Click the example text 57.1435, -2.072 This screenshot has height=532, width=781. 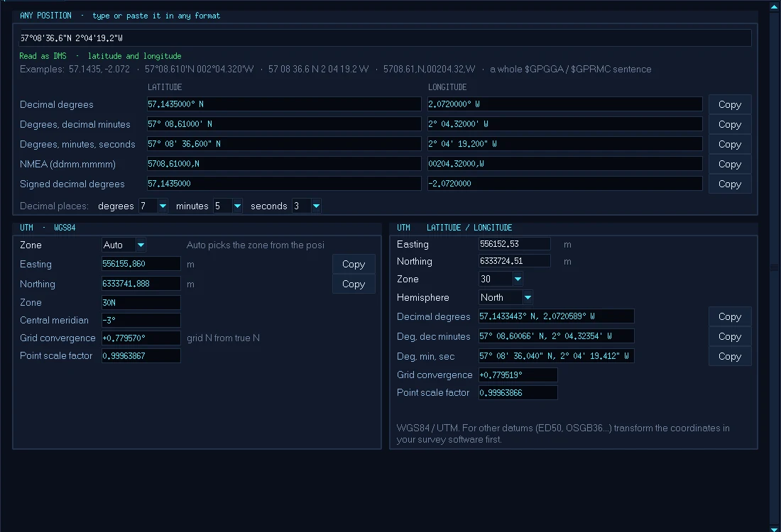(99, 70)
